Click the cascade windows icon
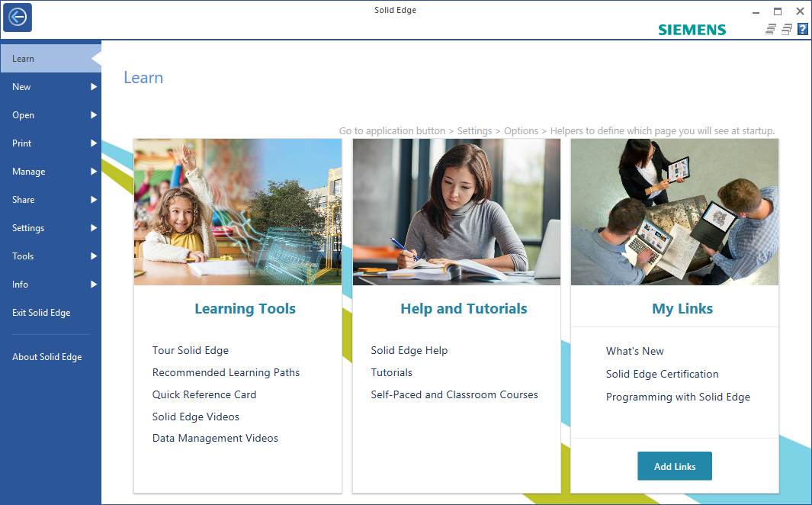The image size is (812, 505). pos(787,30)
